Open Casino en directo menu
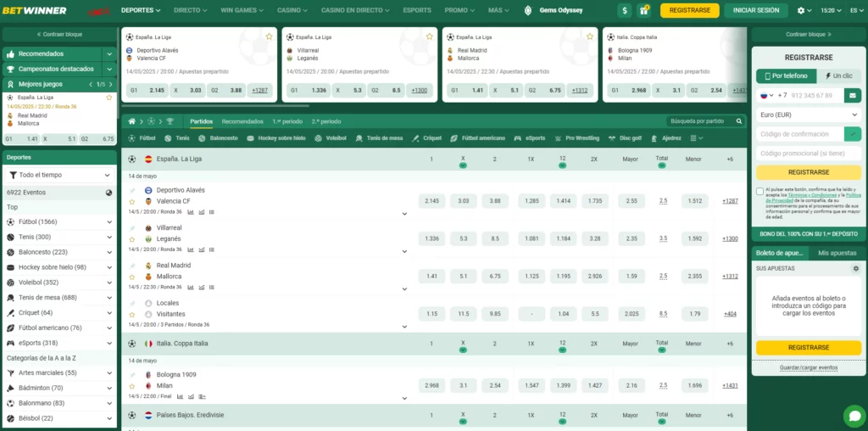 [355, 10]
